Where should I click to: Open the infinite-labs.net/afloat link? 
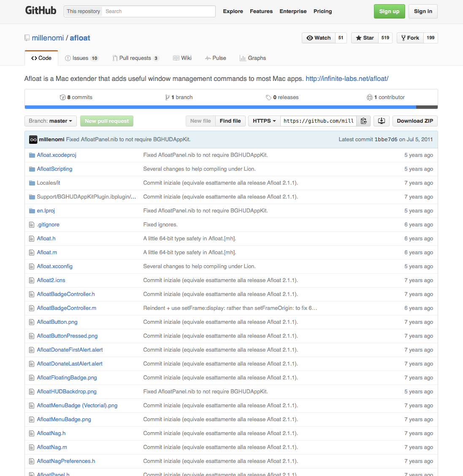point(347,78)
